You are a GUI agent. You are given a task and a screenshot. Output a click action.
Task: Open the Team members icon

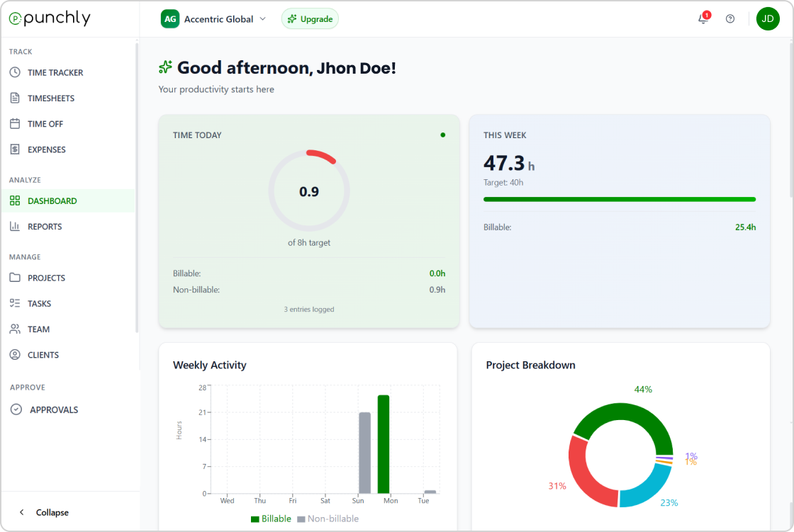click(x=16, y=329)
